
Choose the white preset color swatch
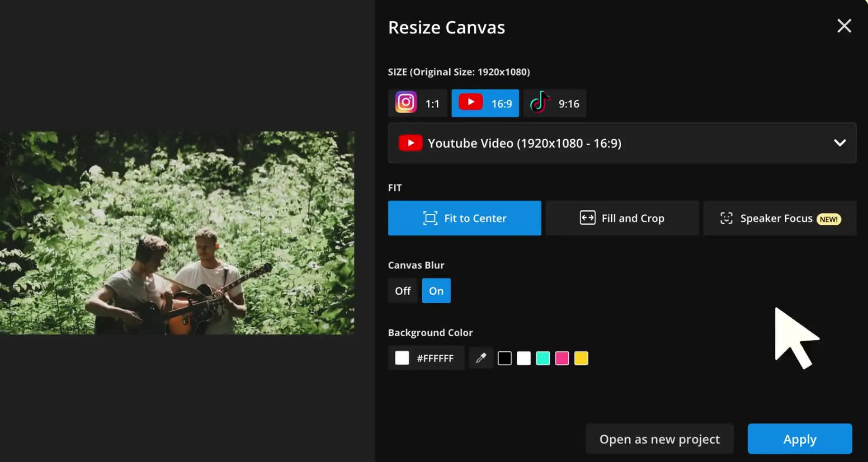pos(524,358)
